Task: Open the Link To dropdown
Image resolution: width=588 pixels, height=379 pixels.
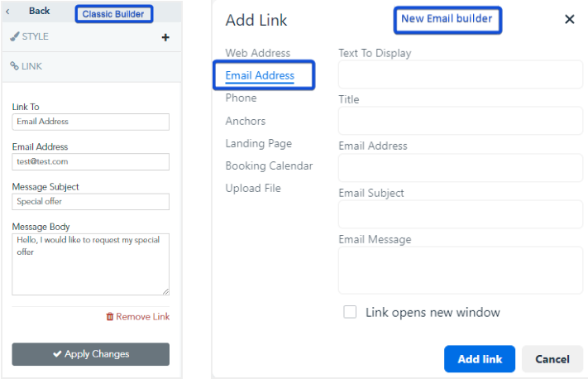Action: [x=90, y=122]
